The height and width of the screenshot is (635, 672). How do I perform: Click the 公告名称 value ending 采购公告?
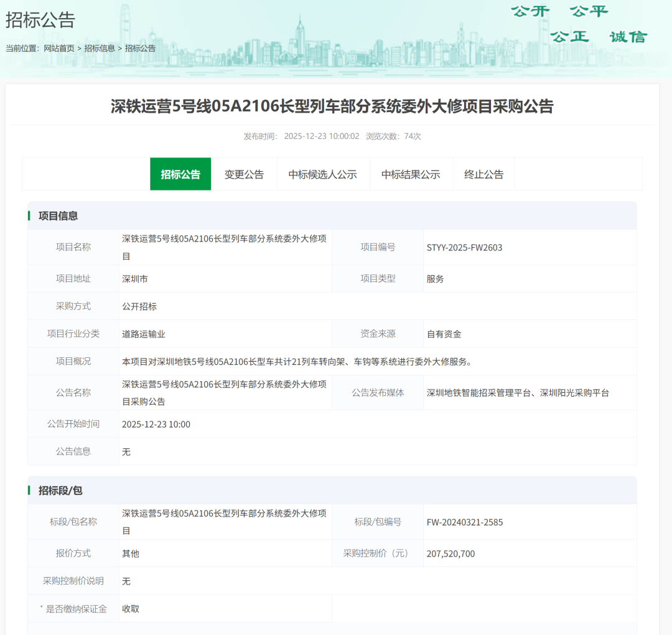click(x=224, y=393)
